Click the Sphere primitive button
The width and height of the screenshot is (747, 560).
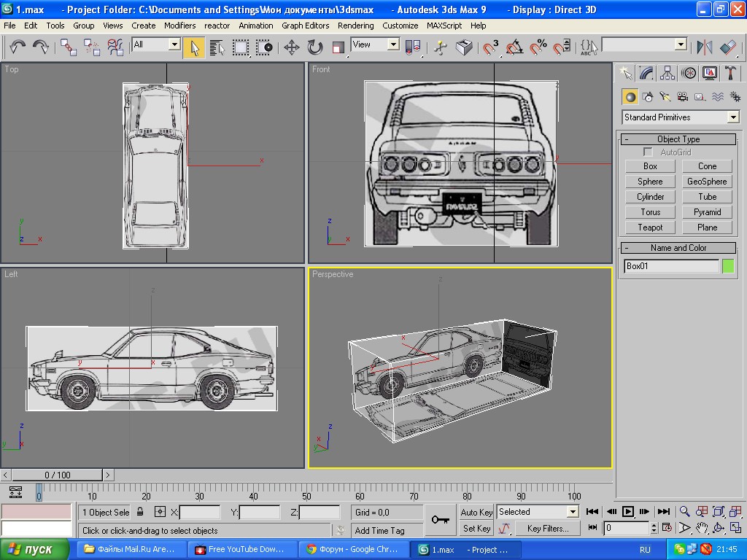(650, 182)
